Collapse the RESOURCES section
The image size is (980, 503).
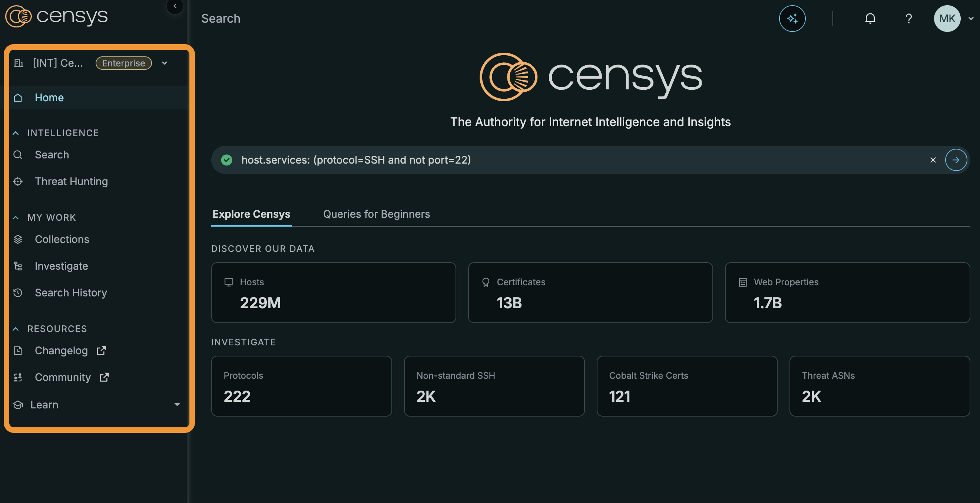(x=16, y=329)
